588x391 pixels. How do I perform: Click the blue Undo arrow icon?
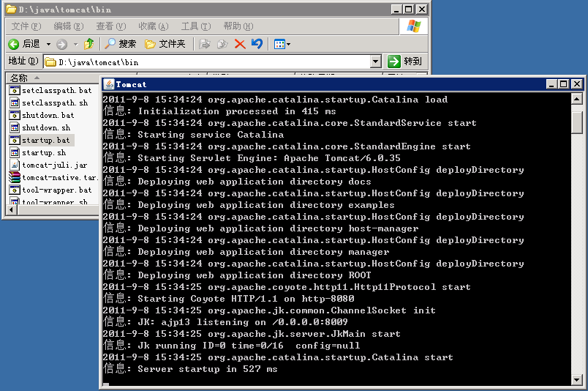click(257, 44)
